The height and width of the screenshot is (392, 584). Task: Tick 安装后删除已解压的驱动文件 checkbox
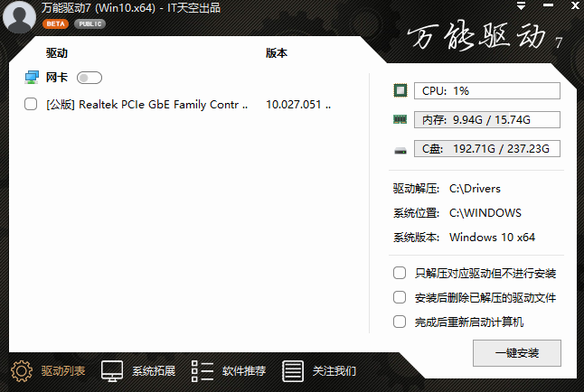[400, 297]
